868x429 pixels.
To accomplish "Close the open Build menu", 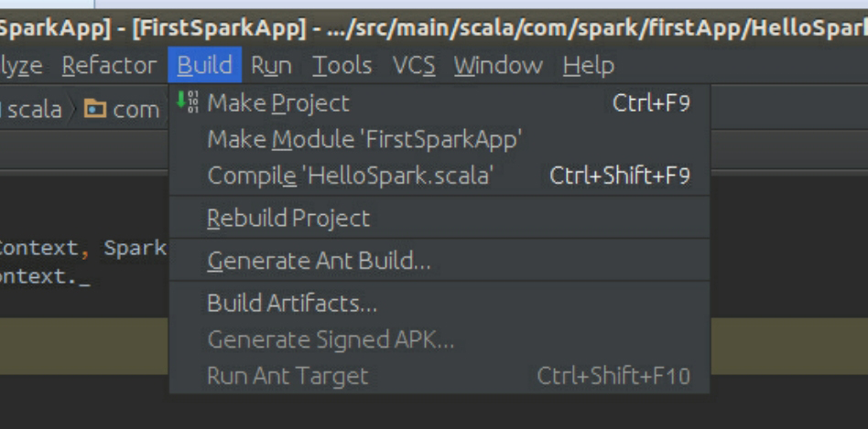I will coord(204,66).
